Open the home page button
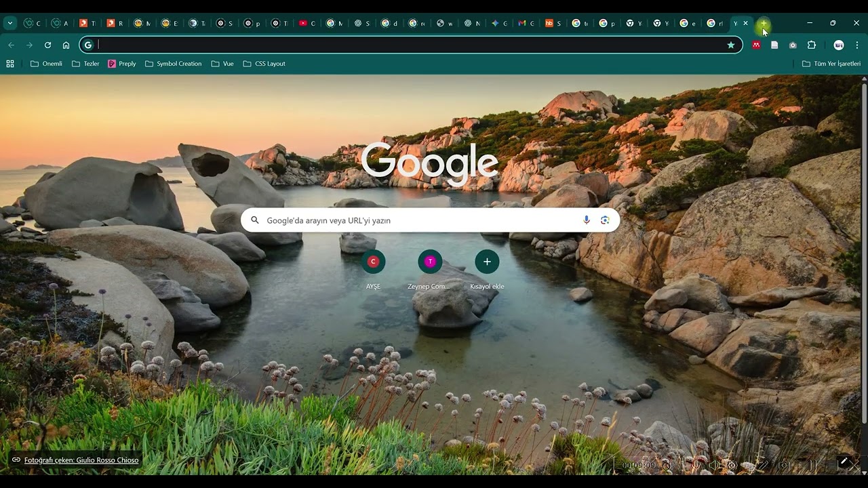The height and width of the screenshot is (488, 868). (x=66, y=45)
